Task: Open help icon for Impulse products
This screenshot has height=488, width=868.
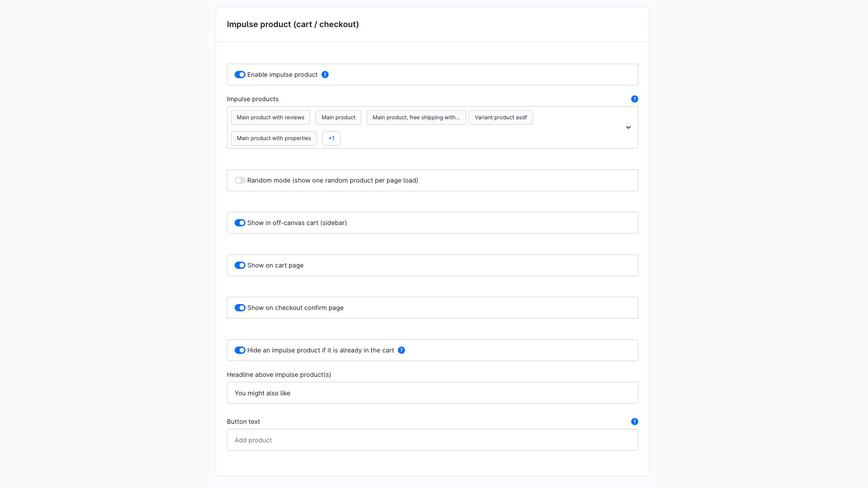Action: [635, 99]
